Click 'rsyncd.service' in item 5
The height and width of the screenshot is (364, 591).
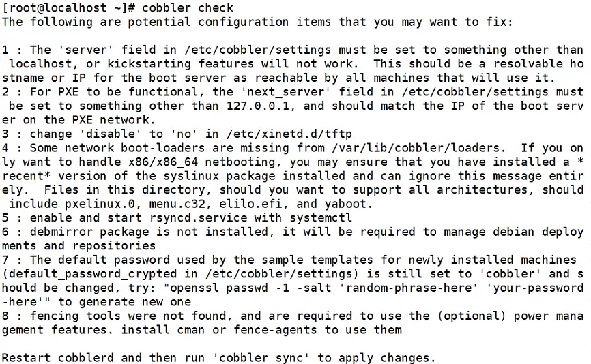tap(199, 218)
